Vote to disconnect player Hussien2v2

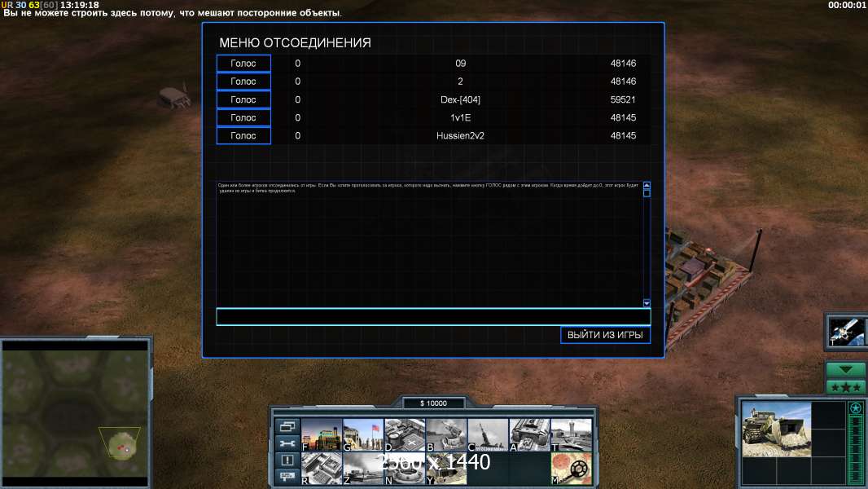tap(243, 135)
